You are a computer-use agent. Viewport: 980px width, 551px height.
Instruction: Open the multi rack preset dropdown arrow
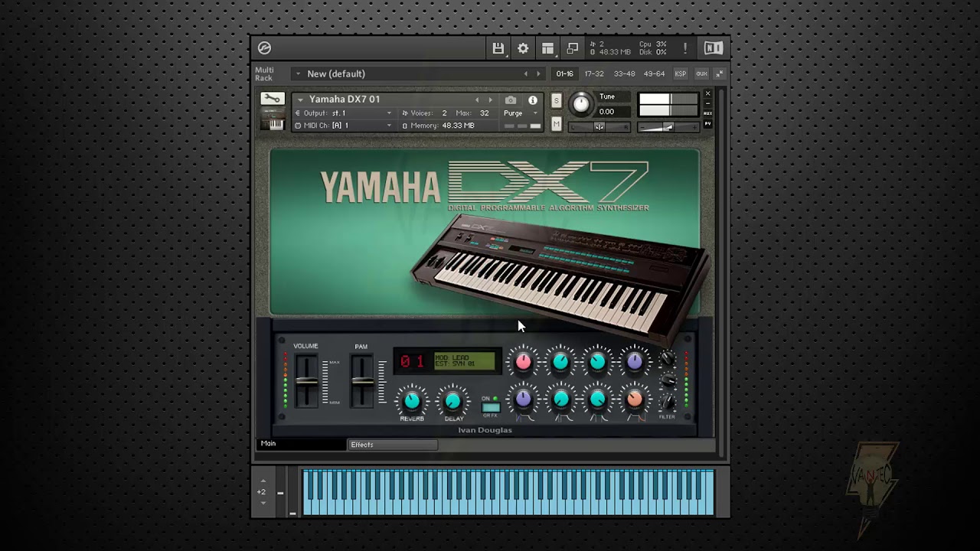298,74
